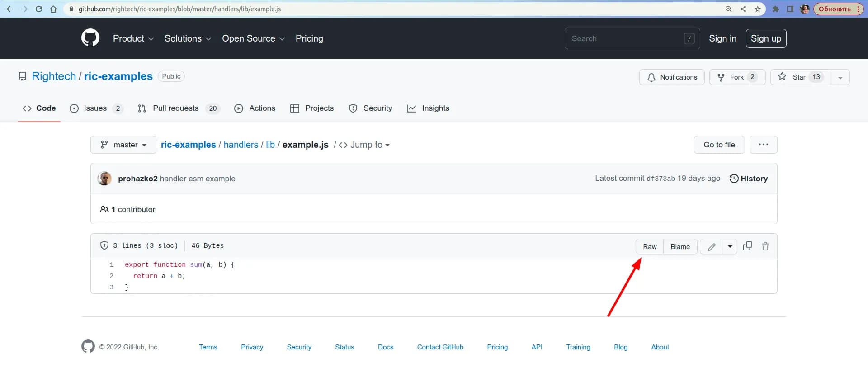Open the three-dots file actions menu
Image resolution: width=868 pixels, height=377 pixels.
tap(763, 145)
